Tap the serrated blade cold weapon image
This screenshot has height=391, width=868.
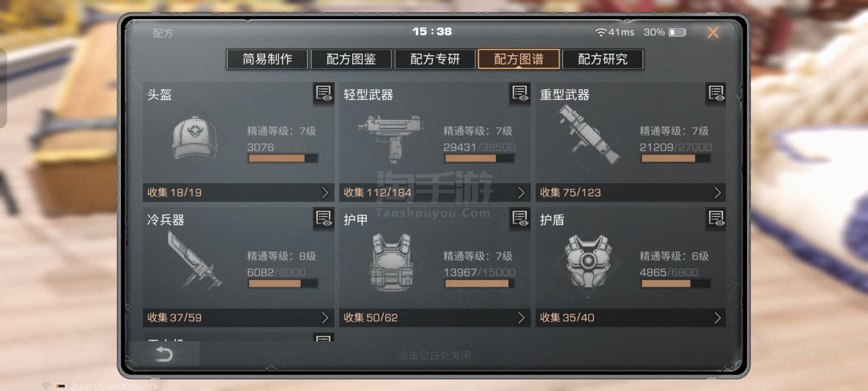coord(194,260)
